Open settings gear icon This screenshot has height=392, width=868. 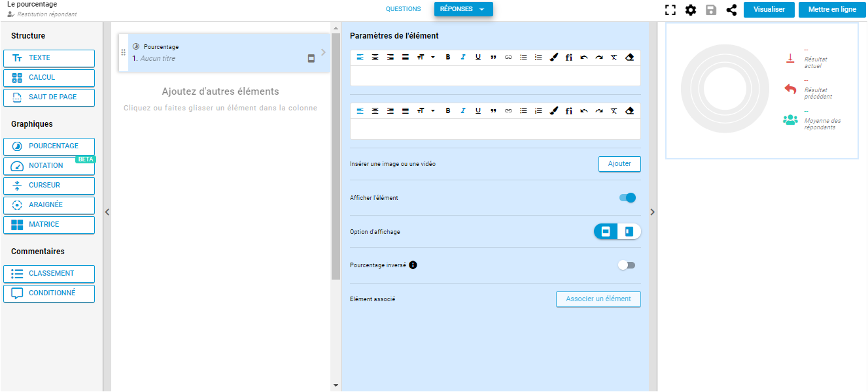click(x=690, y=10)
